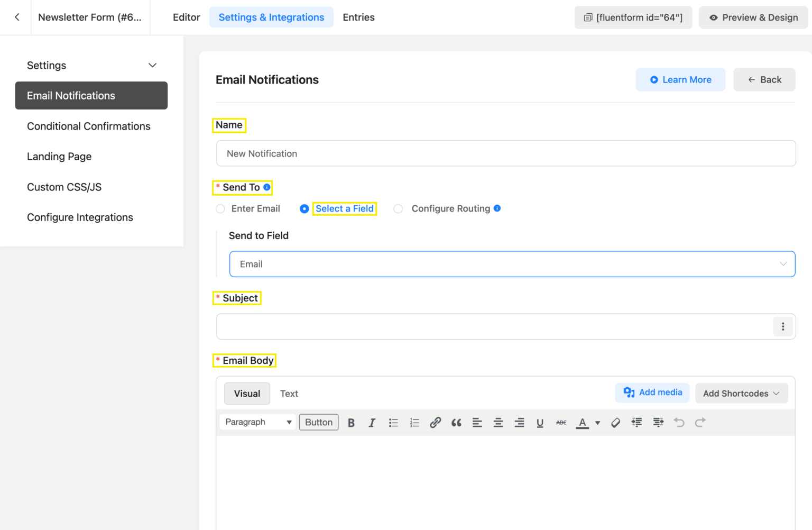Apply underline formatting to email text
Image resolution: width=812 pixels, height=530 pixels.
pyautogui.click(x=540, y=422)
